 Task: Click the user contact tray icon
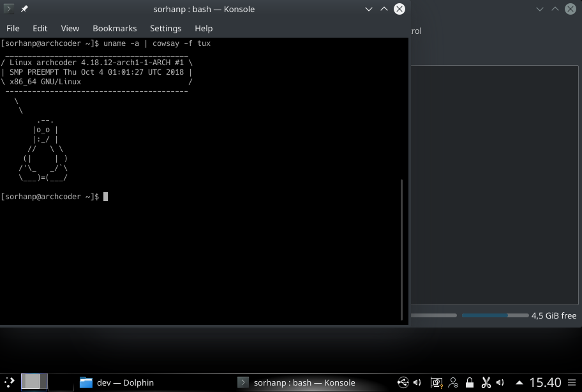[x=453, y=382]
